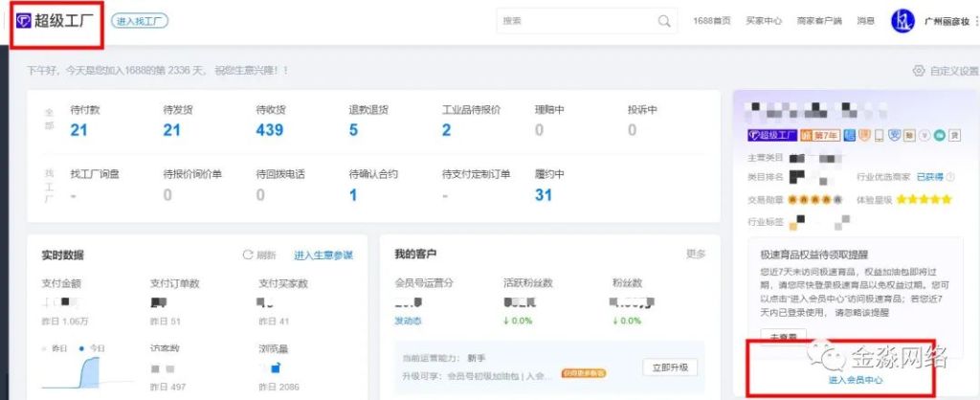This screenshot has height=400, width=980.
Task: Click the 工业品待报价 count 2
Action: click(446, 130)
